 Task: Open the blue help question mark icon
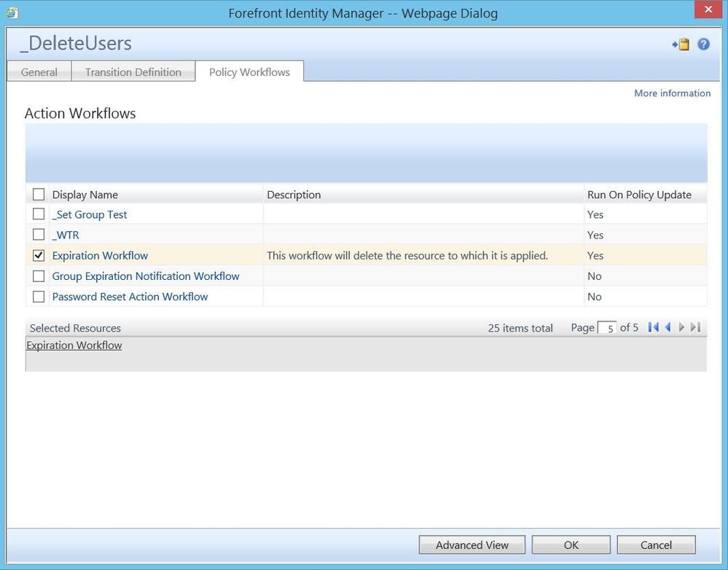coord(703,44)
